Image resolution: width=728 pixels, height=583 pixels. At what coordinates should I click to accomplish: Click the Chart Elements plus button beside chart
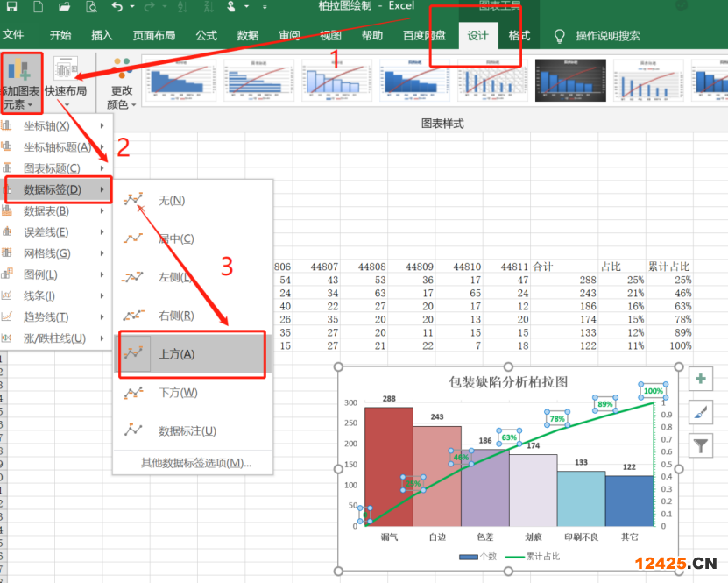click(701, 379)
